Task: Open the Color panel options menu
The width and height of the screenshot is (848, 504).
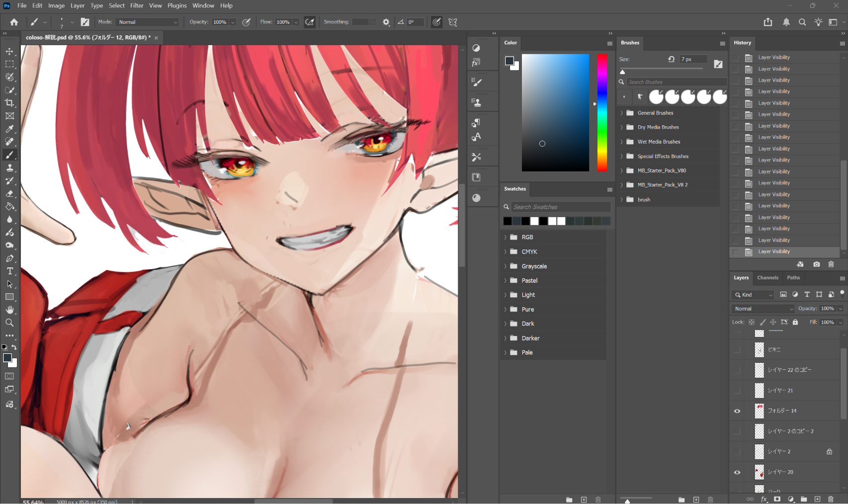Action: [x=609, y=43]
